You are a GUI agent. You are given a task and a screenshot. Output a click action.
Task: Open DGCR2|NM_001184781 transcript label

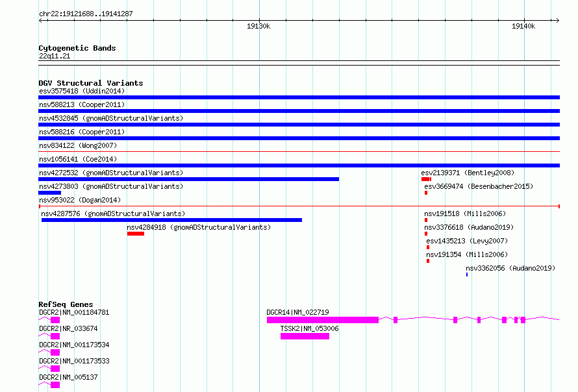[x=74, y=312]
